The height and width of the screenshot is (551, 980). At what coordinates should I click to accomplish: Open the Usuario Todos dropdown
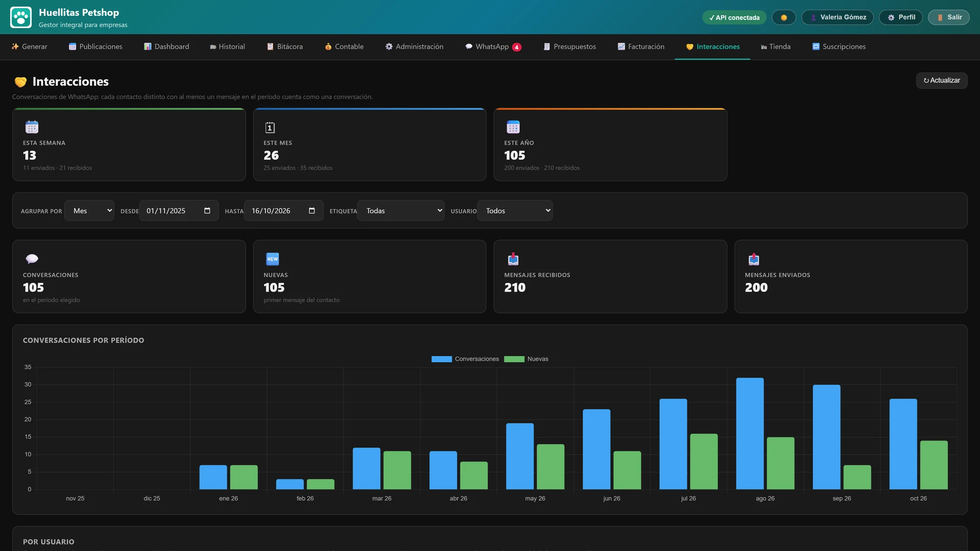click(x=515, y=211)
